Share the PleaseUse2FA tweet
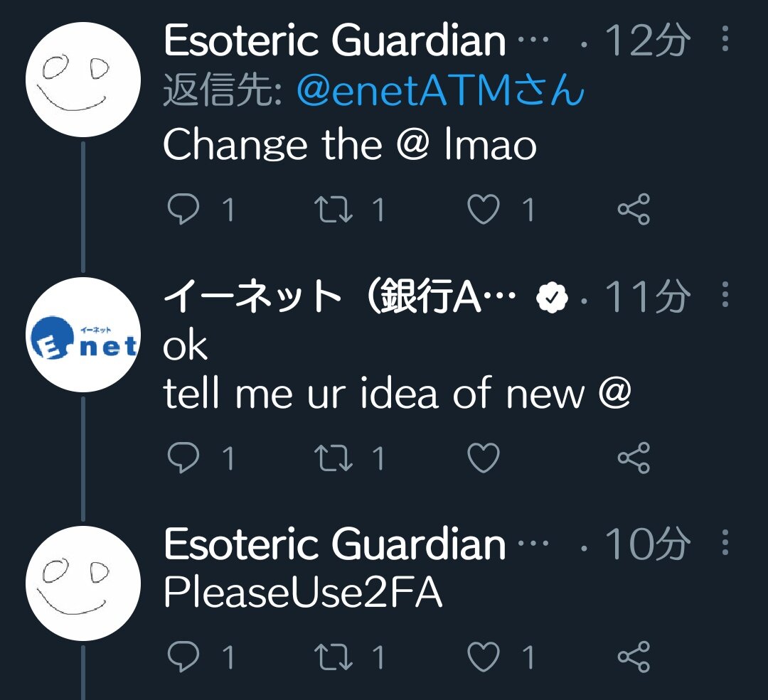Image resolution: width=768 pixels, height=700 pixels. click(634, 657)
